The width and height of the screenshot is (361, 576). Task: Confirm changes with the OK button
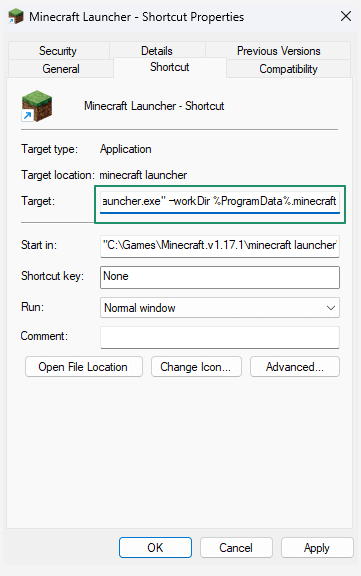click(155, 547)
